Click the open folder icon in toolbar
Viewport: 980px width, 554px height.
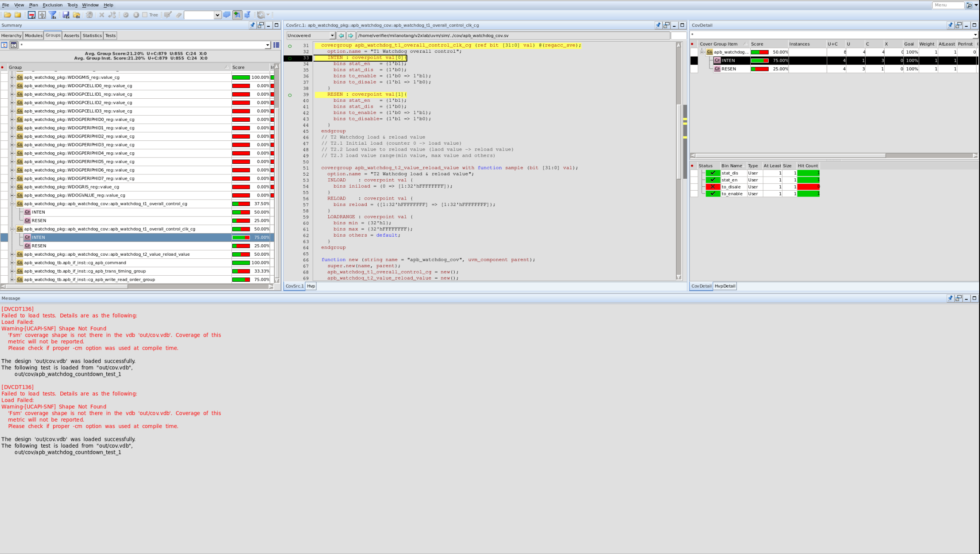click(8, 15)
